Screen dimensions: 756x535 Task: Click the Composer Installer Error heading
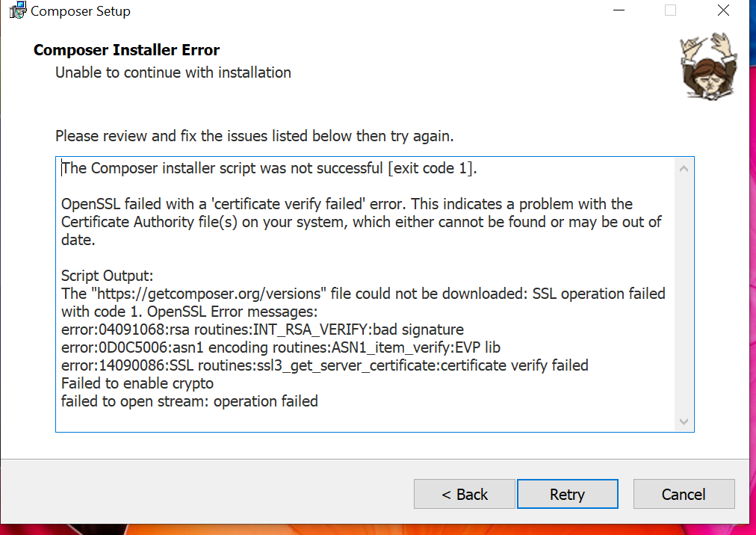pyautogui.click(x=126, y=49)
